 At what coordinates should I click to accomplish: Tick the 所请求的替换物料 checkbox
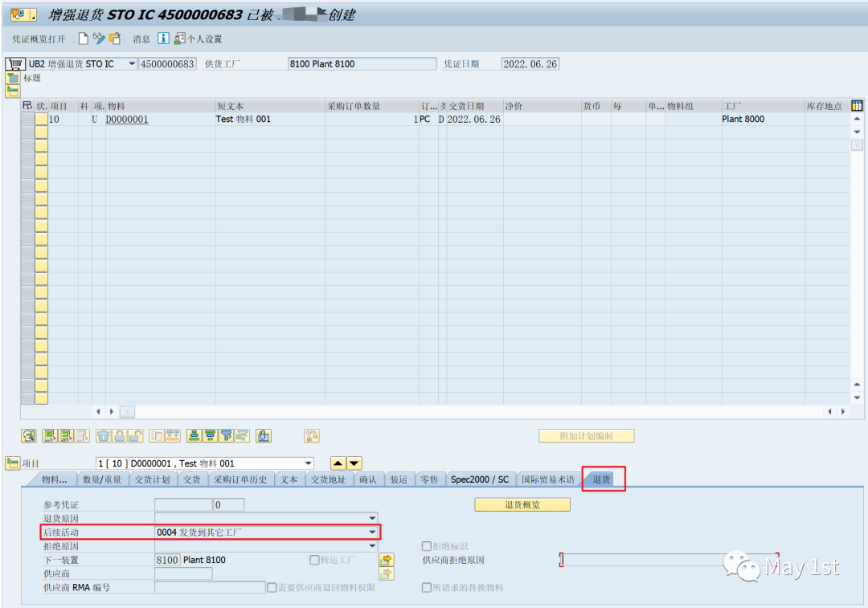pyautogui.click(x=426, y=587)
